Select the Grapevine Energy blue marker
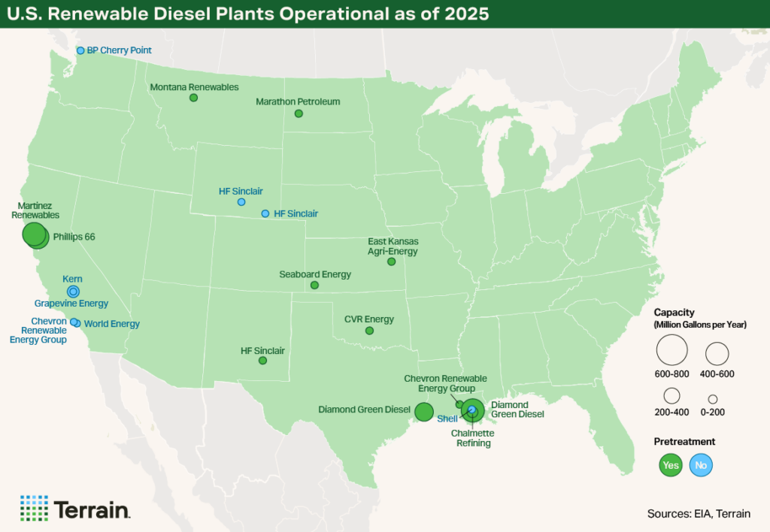Image resolution: width=770 pixels, height=532 pixels. (x=73, y=291)
